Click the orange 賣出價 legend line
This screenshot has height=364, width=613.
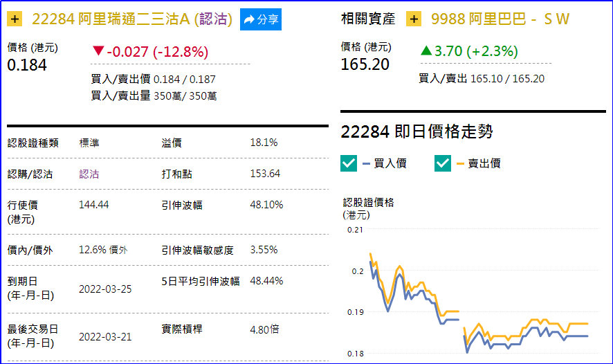(x=461, y=164)
